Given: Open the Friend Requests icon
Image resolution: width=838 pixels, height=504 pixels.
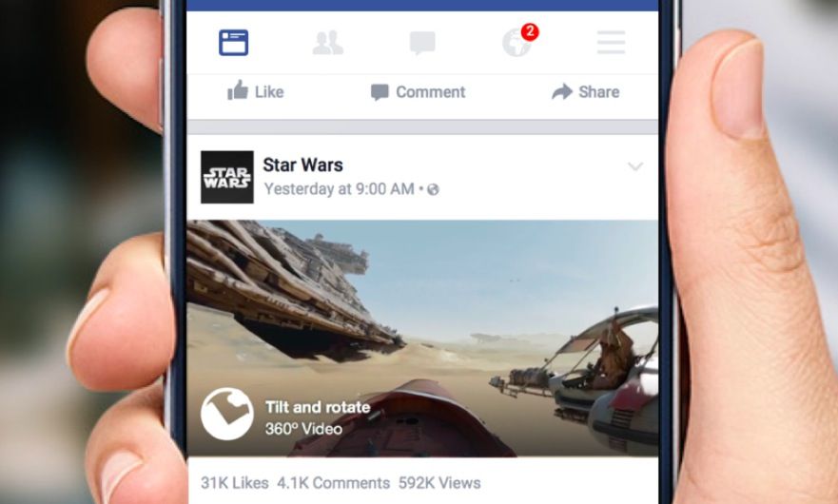Looking at the screenshot, I should 327,44.
